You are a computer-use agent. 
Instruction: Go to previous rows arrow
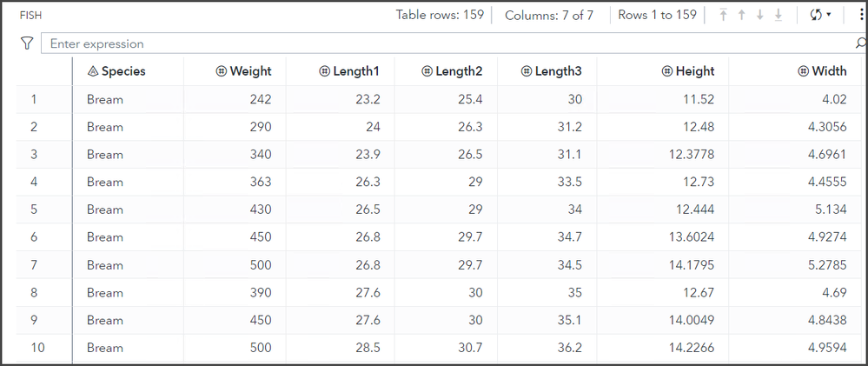point(741,15)
